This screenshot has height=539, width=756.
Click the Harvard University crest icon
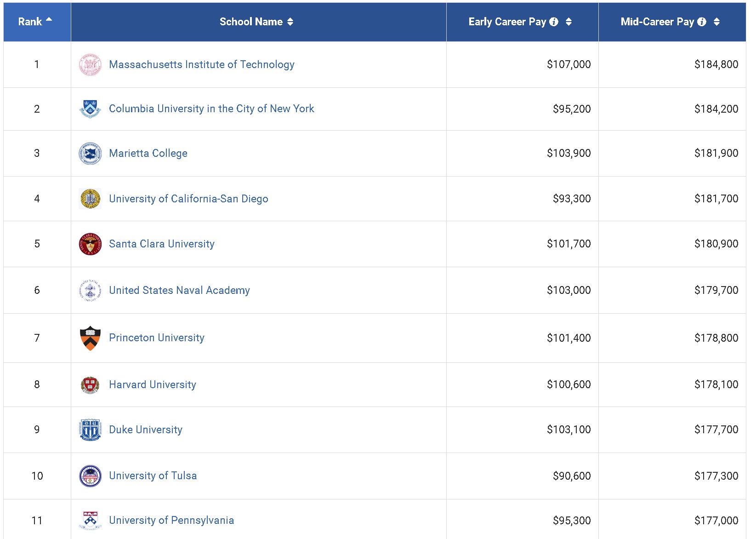click(90, 385)
